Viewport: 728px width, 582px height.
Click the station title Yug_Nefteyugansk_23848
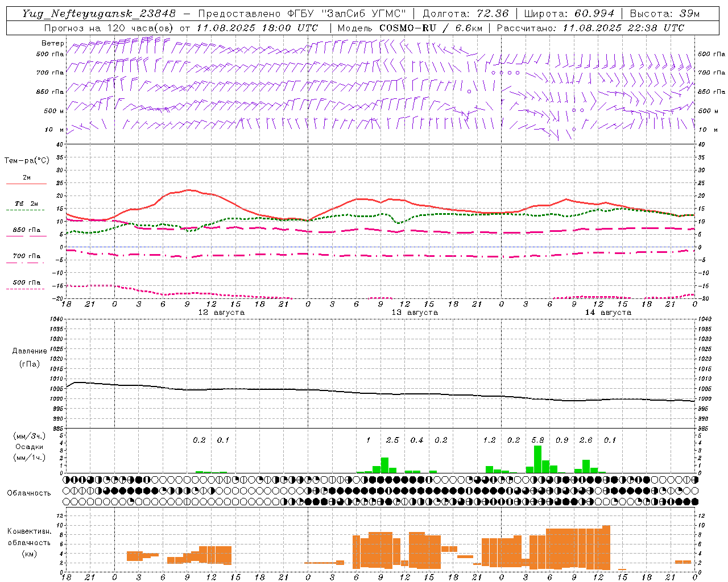click(99, 14)
